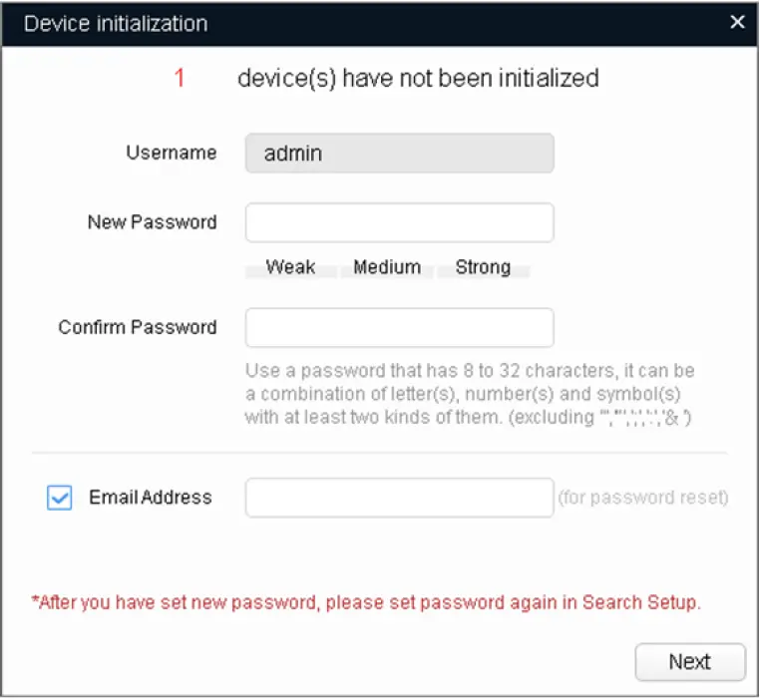Click the New Password label
The height and width of the screenshot is (700, 760).
point(152,222)
